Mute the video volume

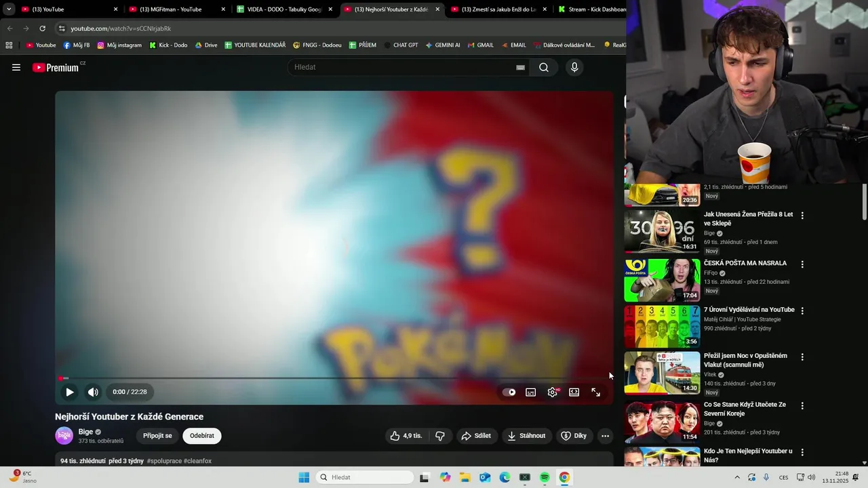click(x=93, y=392)
